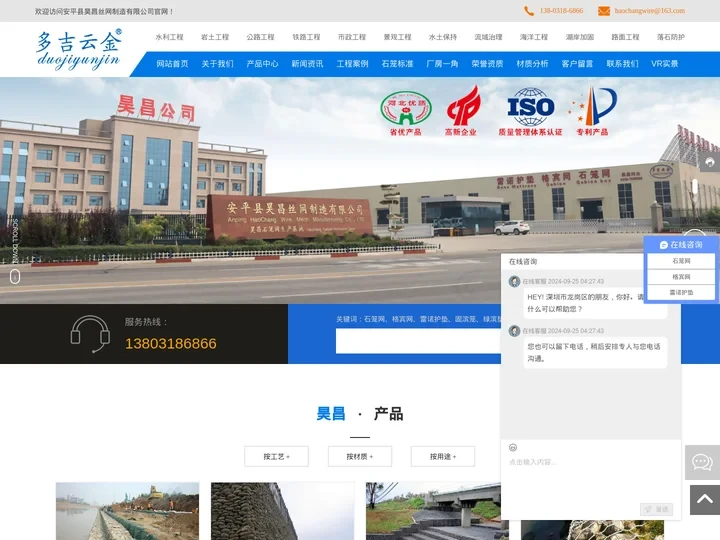Click the keyword search input box
This screenshot has height=540, width=720.
point(418,342)
